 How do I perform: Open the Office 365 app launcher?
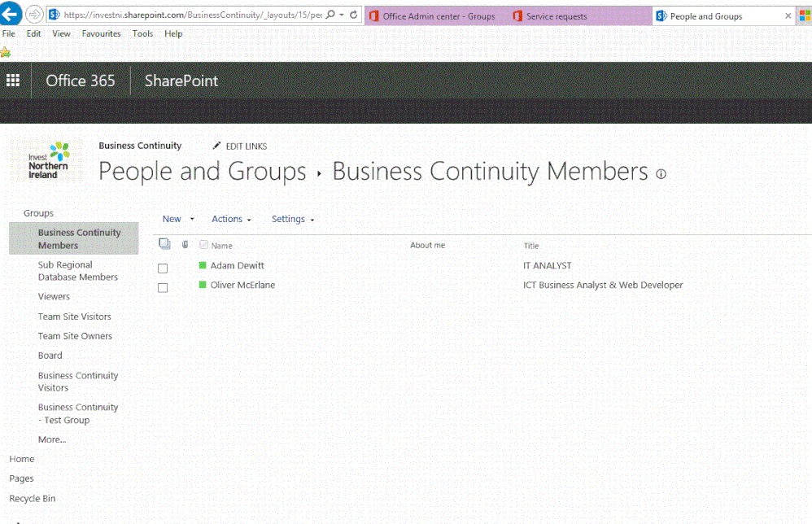pos(12,80)
